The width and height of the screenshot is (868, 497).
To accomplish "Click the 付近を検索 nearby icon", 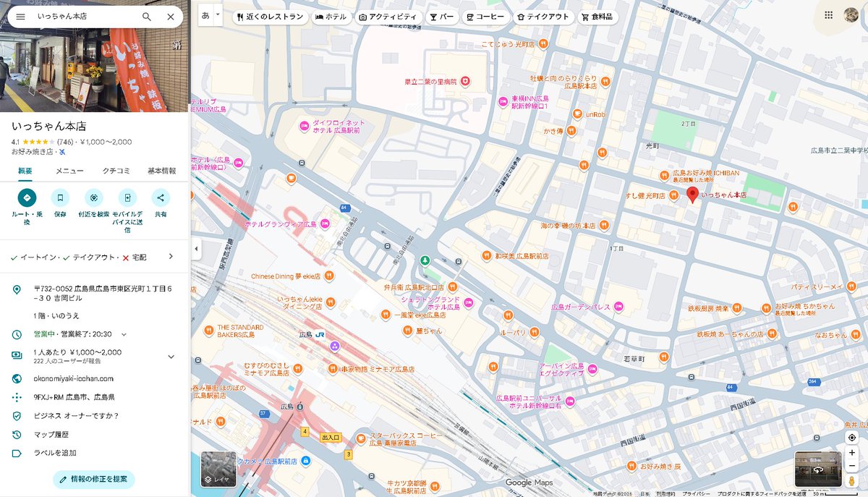I will tap(93, 197).
